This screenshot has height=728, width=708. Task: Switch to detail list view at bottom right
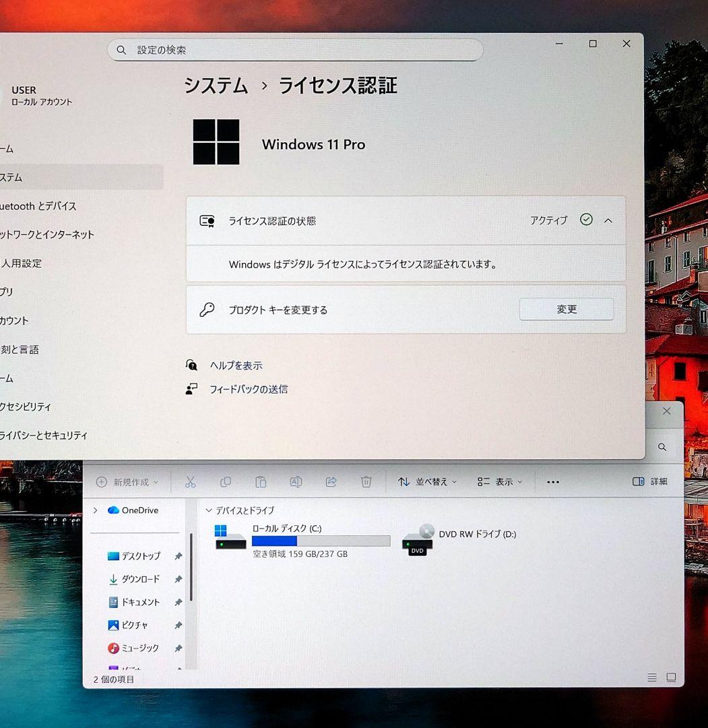pyautogui.click(x=651, y=677)
